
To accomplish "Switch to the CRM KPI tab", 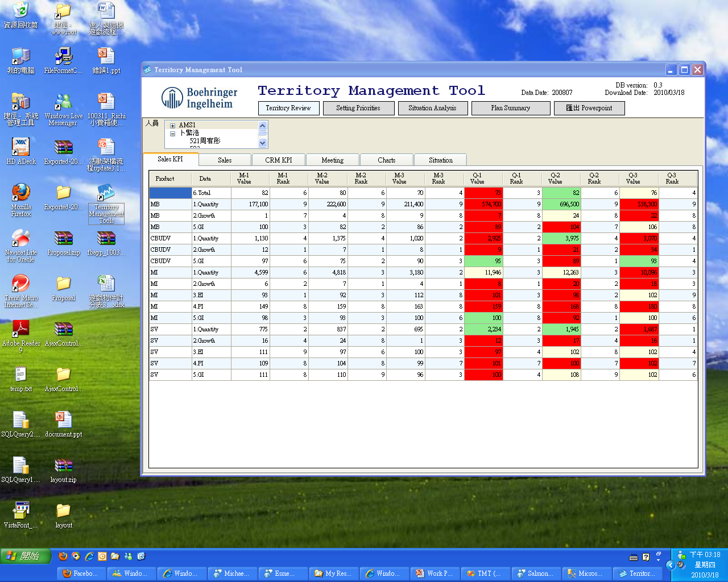I will (x=278, y=160).
